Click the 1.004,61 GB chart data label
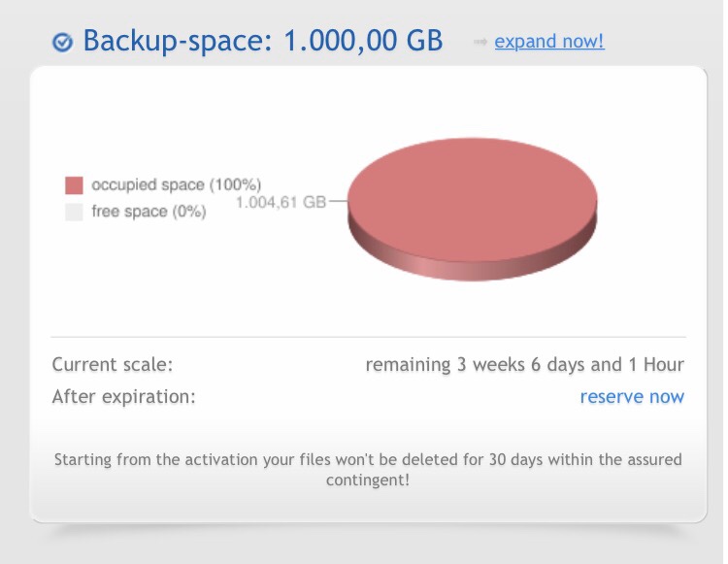The image size is (728, 564). [281, 202]
